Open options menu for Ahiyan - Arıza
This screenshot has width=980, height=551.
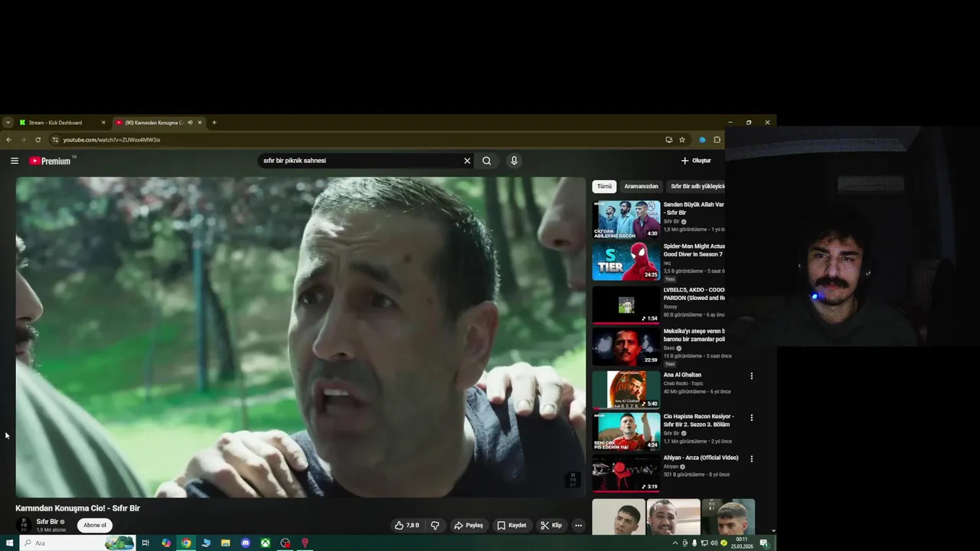tap(751, 459)
